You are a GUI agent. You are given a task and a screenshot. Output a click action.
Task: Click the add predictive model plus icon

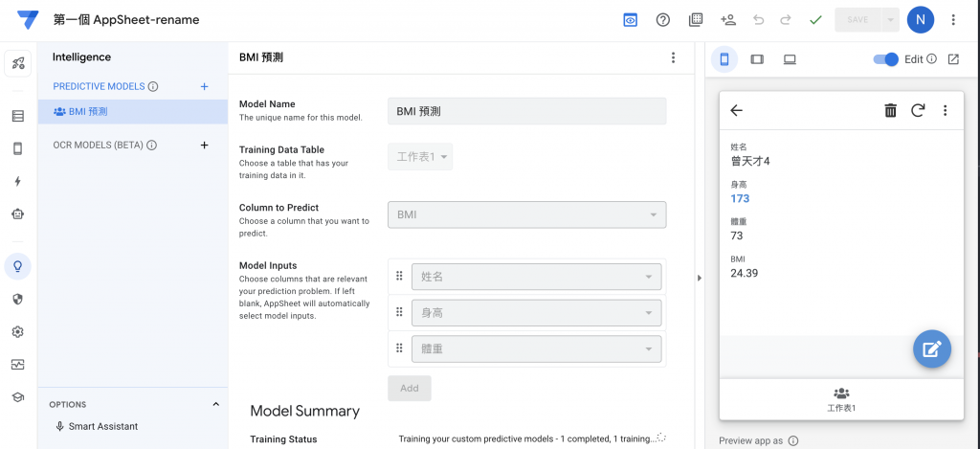point(204,86)
